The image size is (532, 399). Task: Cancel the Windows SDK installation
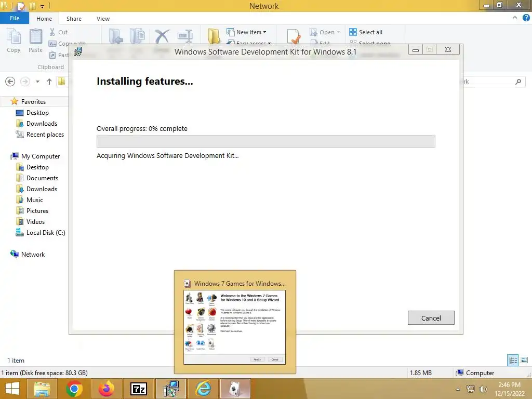(x=431, y=318)
